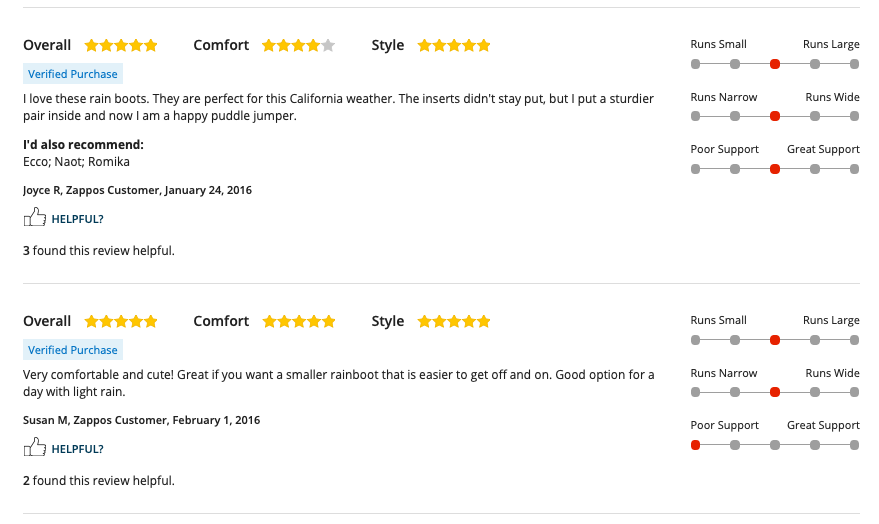The height and width of the screenshot is (524, 879).
Task: Click Verified Purchase badge on Joyce's review
Action: 73,74
